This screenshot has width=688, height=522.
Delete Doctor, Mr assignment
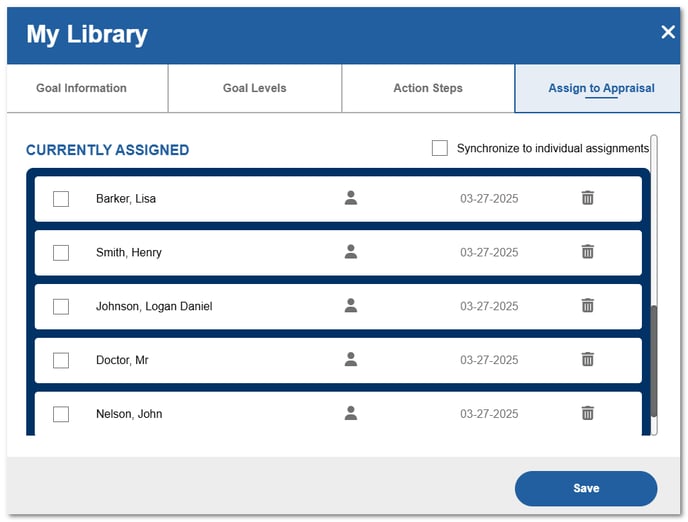point(588,359)
